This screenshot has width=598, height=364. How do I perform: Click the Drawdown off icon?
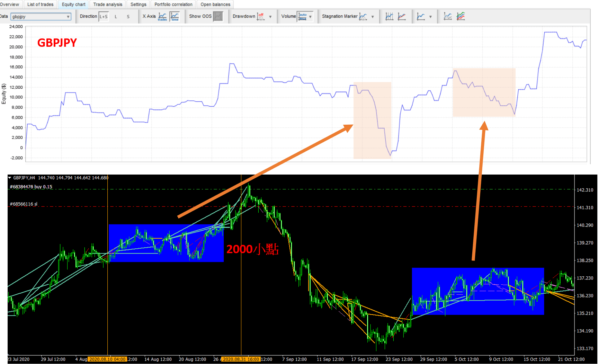261,16
